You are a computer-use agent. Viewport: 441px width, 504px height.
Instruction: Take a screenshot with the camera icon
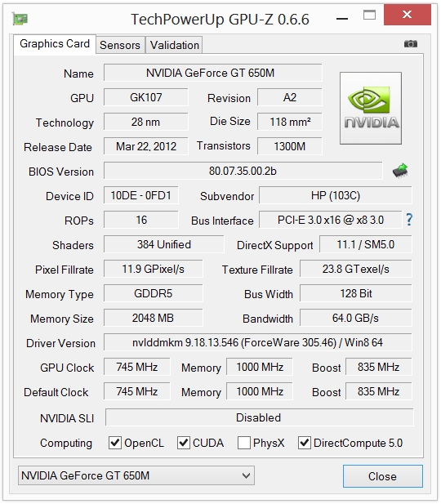(x=411, y=43)
